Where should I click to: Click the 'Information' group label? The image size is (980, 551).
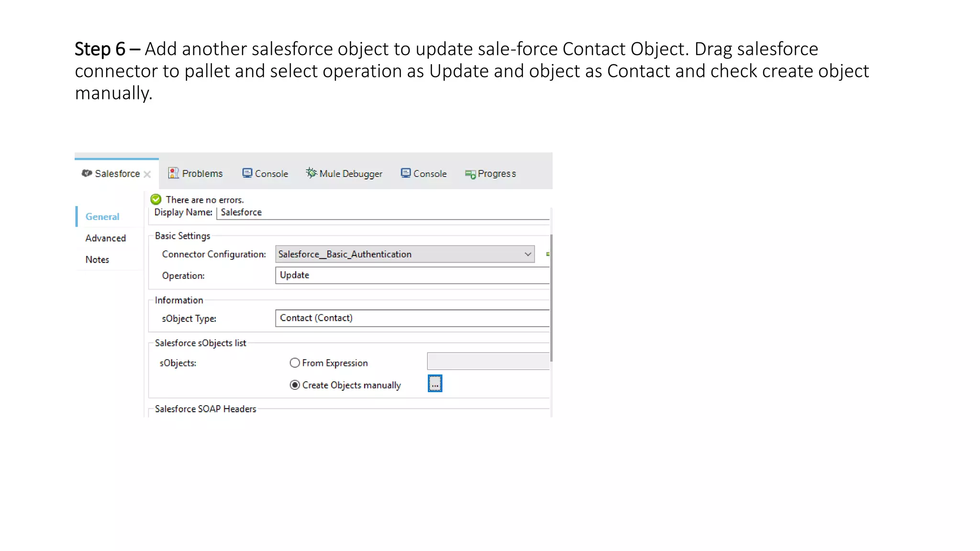click(x=179, y=300)
